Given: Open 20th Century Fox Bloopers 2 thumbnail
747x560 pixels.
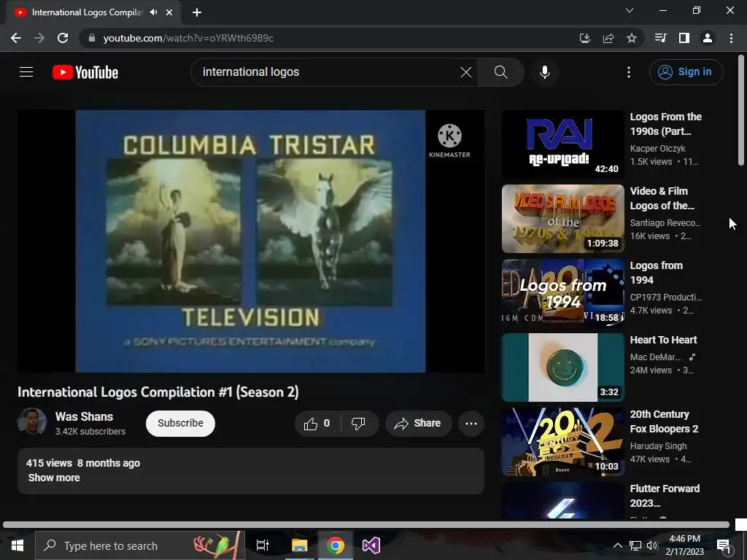Looking at the screenshot, I should point(562,442).
